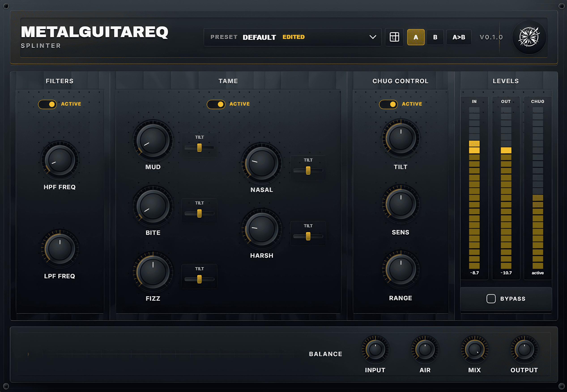
Task: Click the HARSH knob
Action: click(x=262, y=229)
